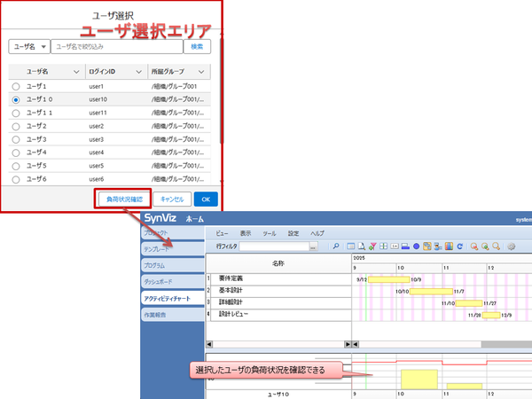Click the 要件定義 yellow Gantt bar

point(389,279)
